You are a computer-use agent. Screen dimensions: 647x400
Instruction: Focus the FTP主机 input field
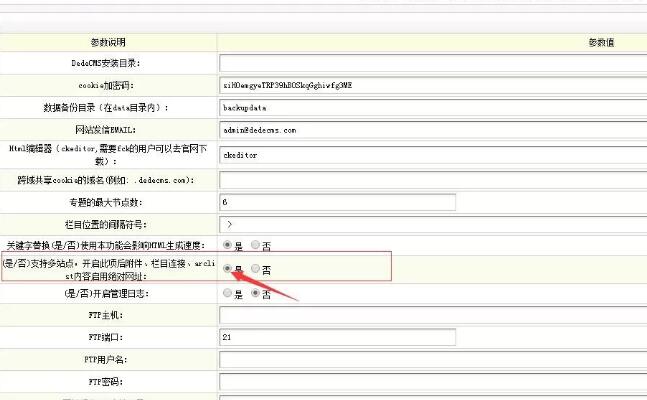(433, 315)
